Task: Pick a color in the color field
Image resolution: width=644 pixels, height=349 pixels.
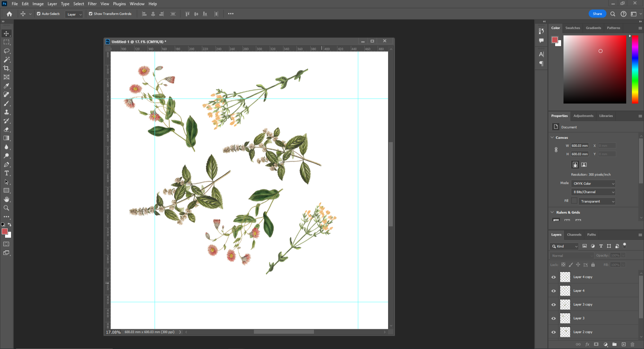Action: (x=595, y=69)
